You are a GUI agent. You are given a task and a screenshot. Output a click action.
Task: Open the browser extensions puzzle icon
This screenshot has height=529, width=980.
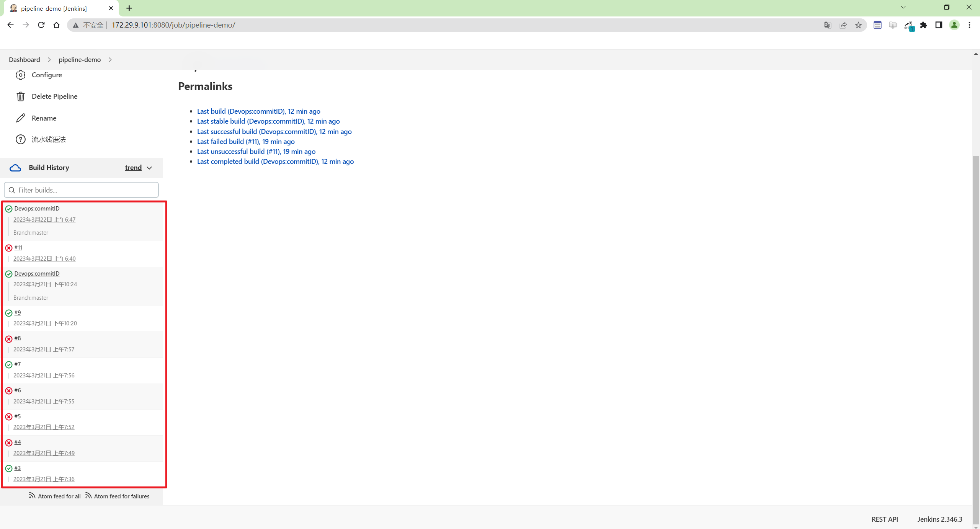[923, 25]
